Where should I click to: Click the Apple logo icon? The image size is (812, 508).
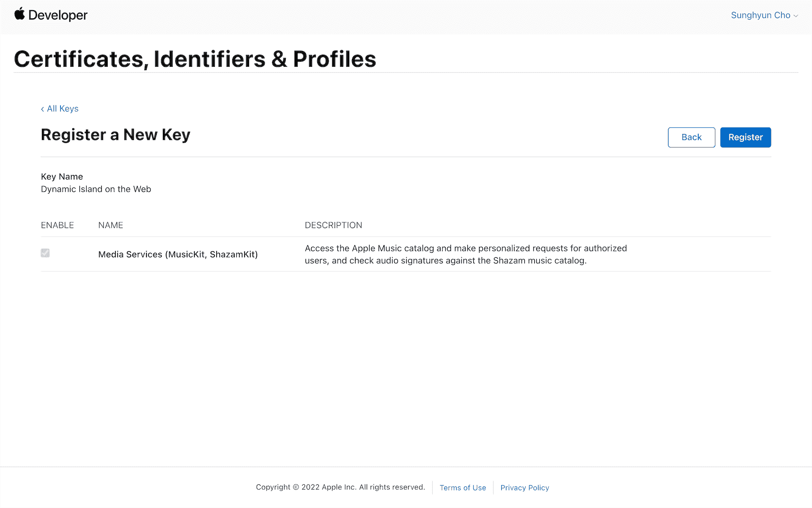(x=19, y=14)
